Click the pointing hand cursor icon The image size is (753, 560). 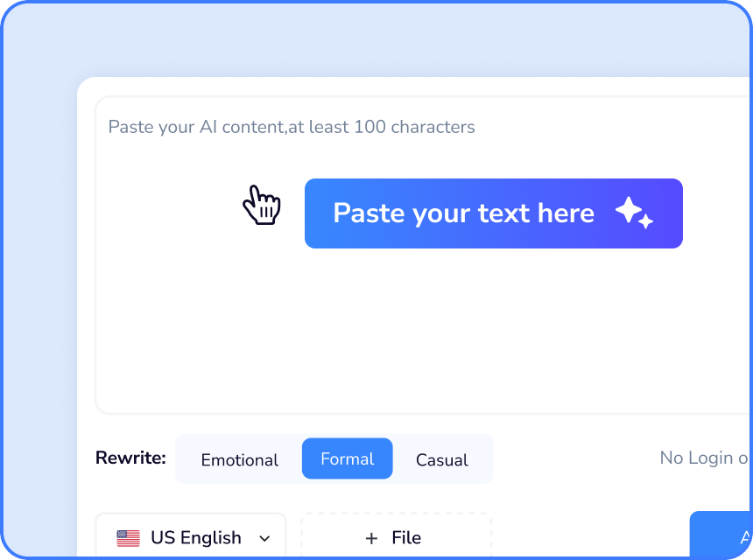click(x=261, y=206)
